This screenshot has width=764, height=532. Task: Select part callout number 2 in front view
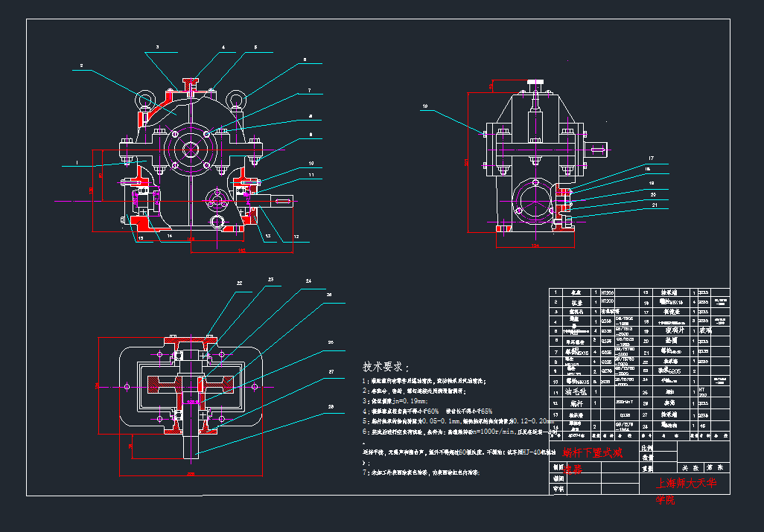click(x=81, y=66)
